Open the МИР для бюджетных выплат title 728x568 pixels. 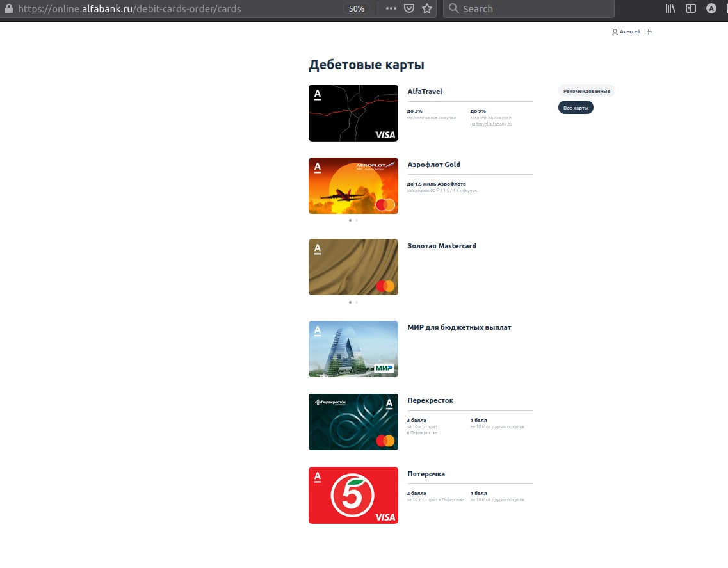[x=459, y=327]
